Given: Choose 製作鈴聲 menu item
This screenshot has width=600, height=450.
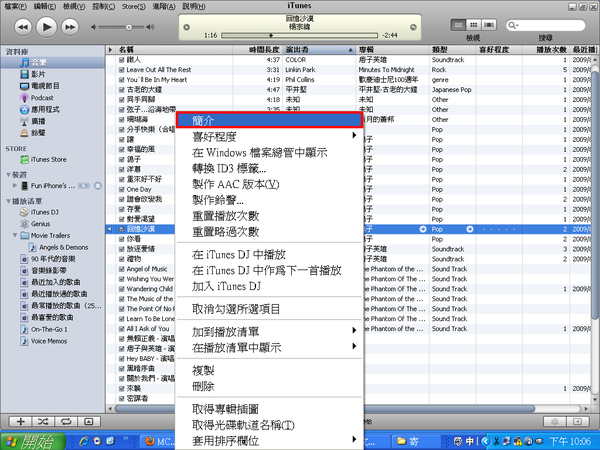Looking at the screenshot, I should (269, 200).
